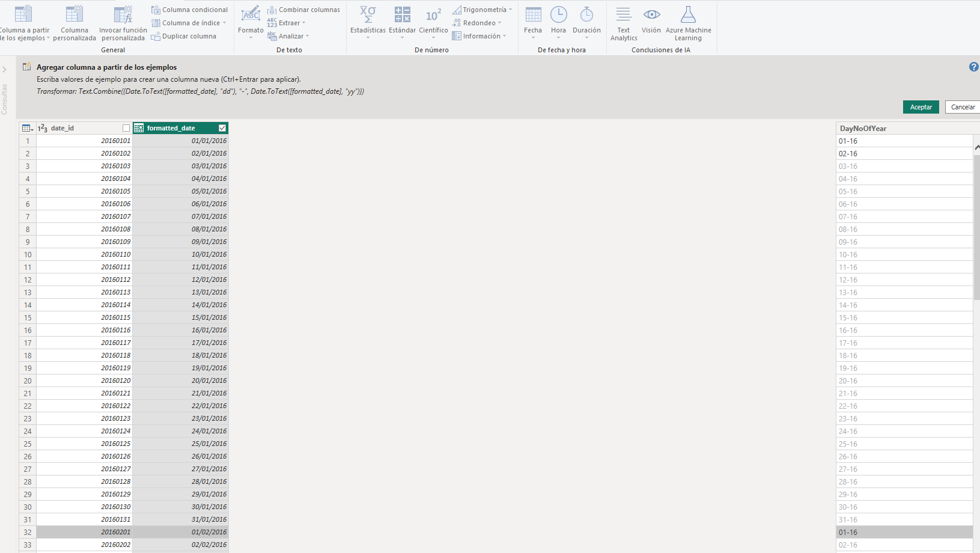980x553 pixels.
Task: Select the formatted_date column header
Action: coord(180,128)
